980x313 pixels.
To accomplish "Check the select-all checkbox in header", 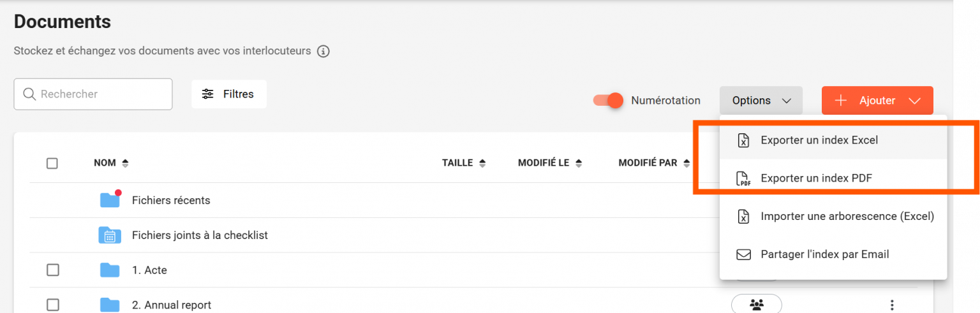I will click(x=52, y=163).
